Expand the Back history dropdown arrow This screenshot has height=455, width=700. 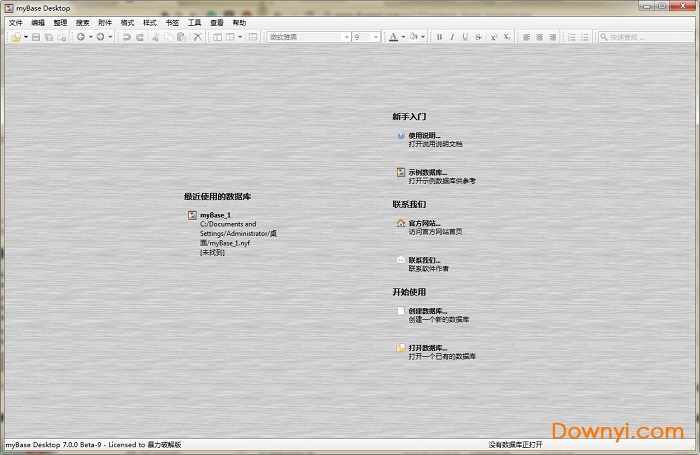91,37
